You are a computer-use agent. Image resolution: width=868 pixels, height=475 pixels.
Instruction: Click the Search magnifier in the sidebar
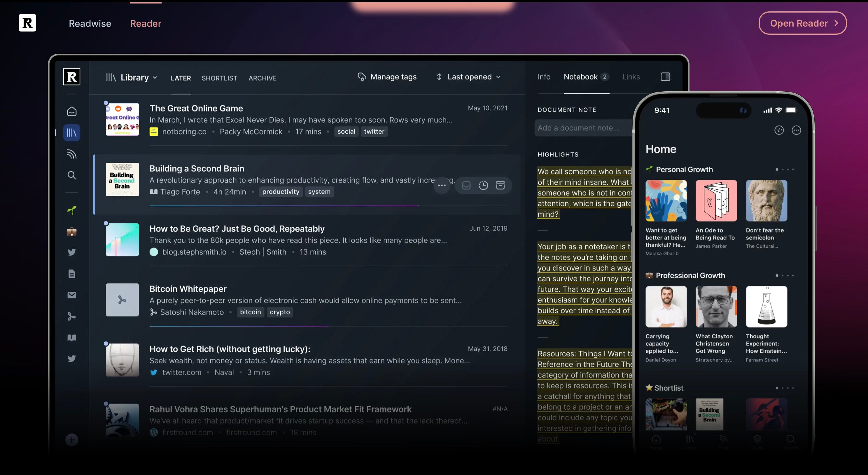[72, 175]
